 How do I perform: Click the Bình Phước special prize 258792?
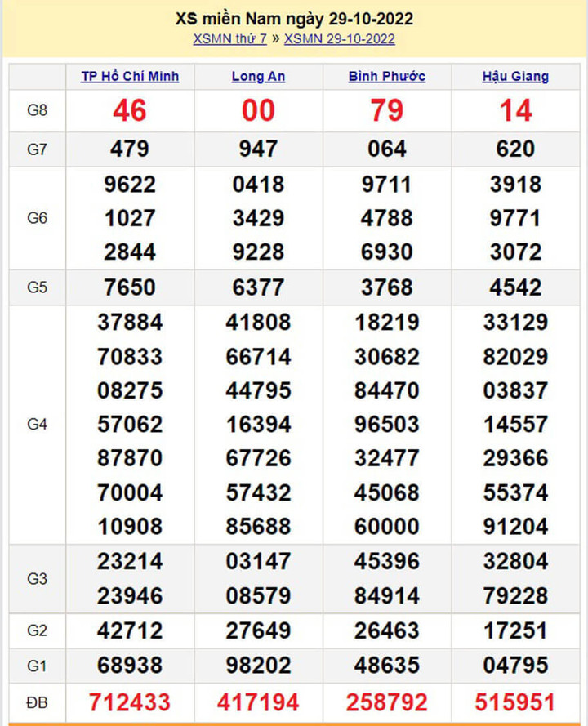click(x=387, y=702)
